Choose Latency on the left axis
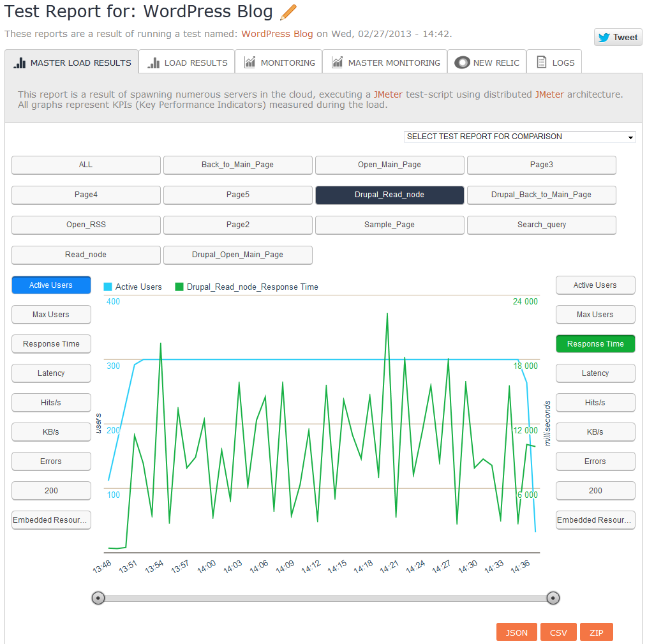647x644 pixels. pos(51,373)
